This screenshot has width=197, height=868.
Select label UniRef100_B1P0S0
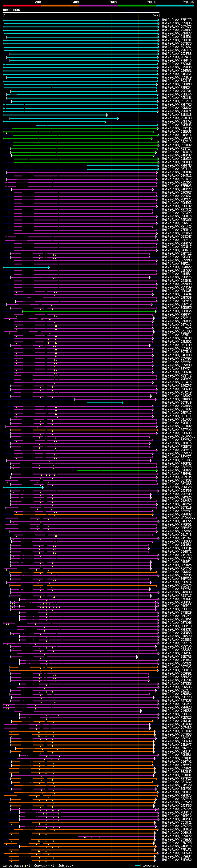click(x=177, y=860)
